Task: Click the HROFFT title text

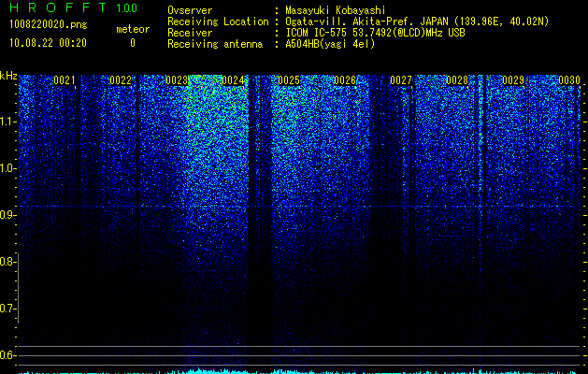Action: pos(58,7)
